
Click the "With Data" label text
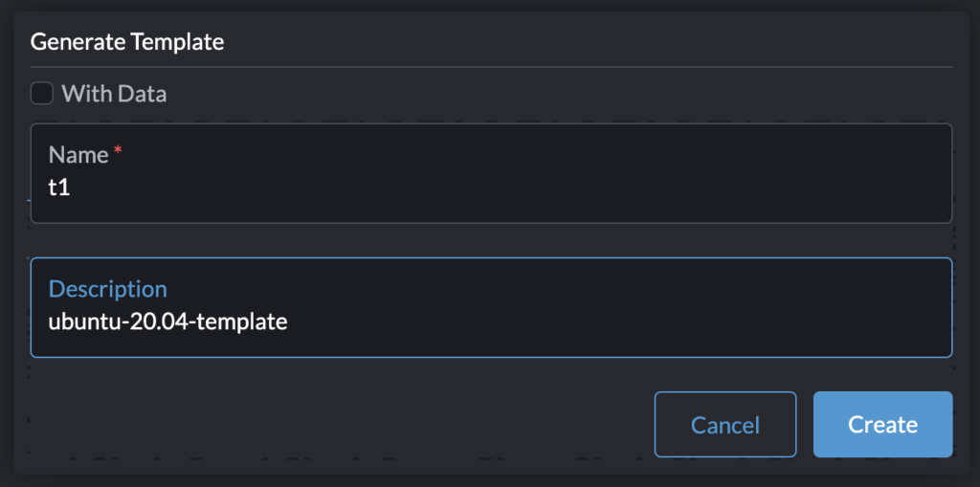[x=114, y=94]
